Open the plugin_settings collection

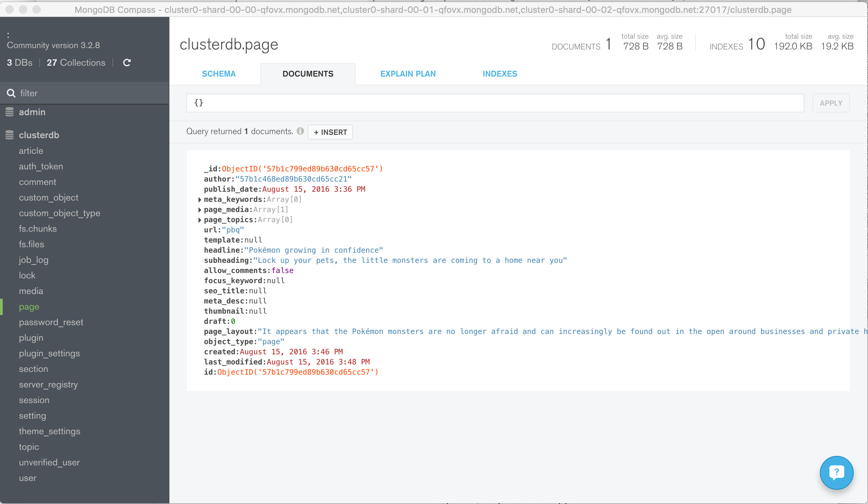49,354
